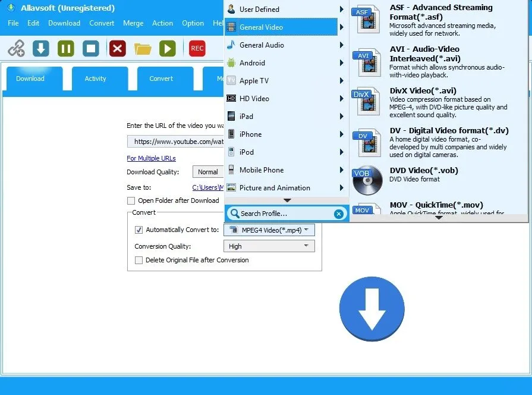Expand more categories with down arrow

click(287, 200)
